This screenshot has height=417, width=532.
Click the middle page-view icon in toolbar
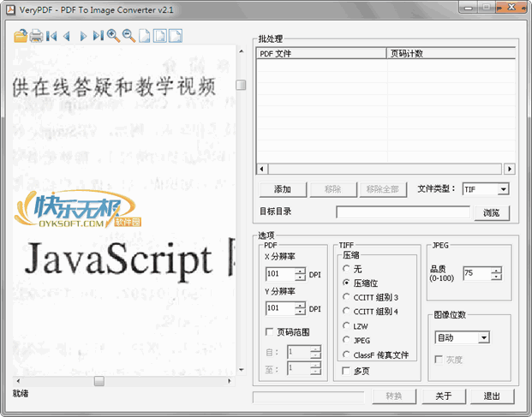(160, 36)
